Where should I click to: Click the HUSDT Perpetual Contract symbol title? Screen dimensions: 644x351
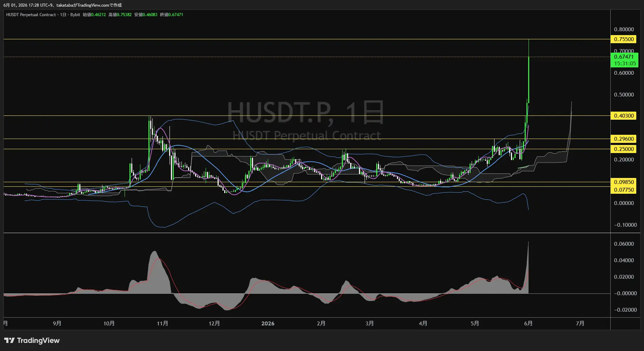coord(31,15)
